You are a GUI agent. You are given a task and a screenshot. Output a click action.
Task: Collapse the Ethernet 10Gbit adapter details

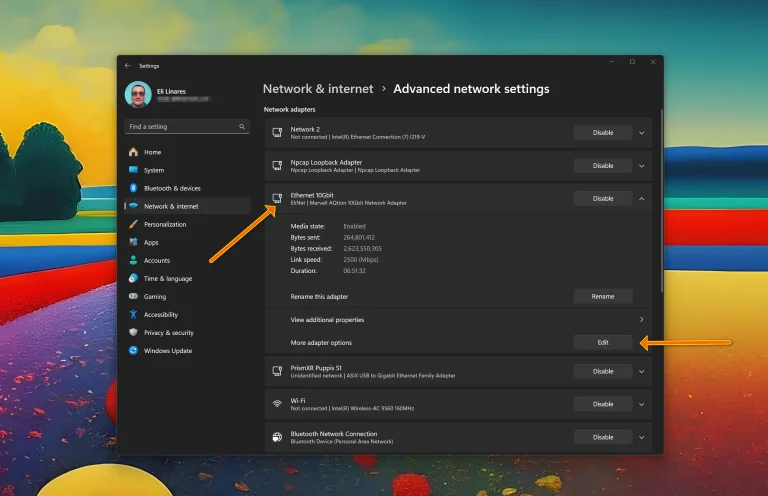(642, 198)
